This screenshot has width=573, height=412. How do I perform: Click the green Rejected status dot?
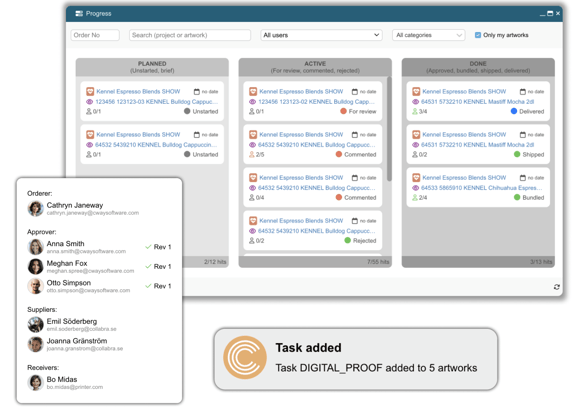point(348,241)
